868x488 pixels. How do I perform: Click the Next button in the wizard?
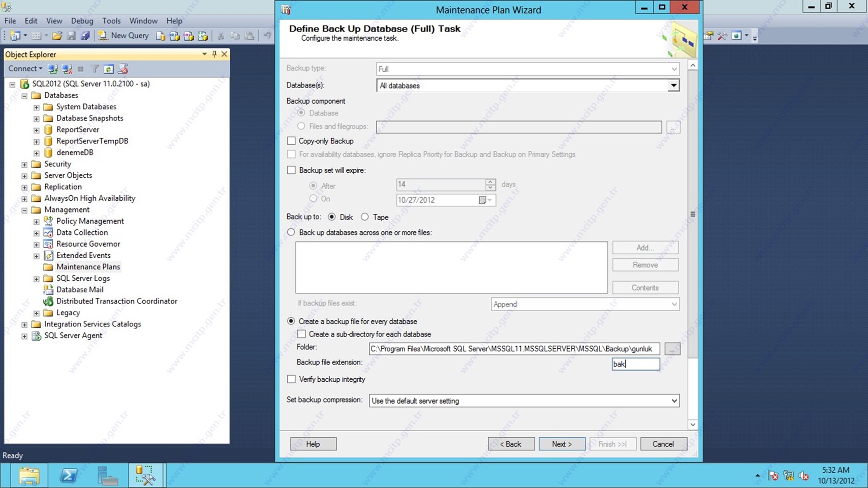pos(562,444)
